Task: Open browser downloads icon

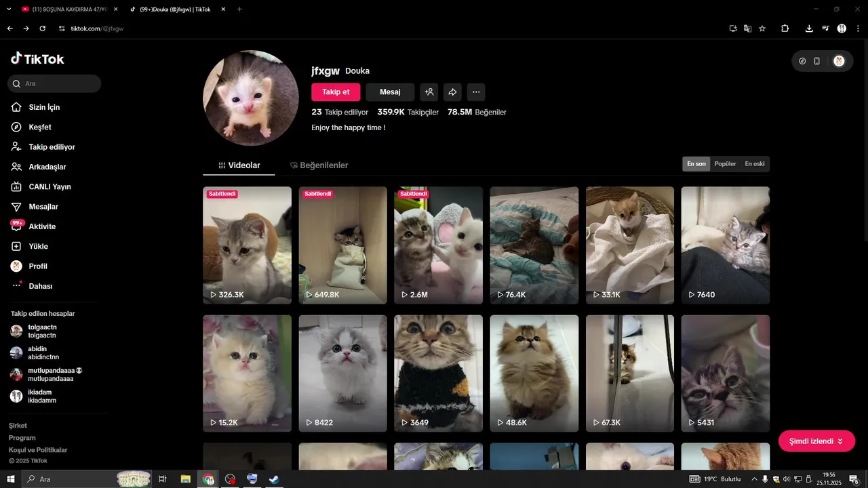Action: click(x=809, y=28)
